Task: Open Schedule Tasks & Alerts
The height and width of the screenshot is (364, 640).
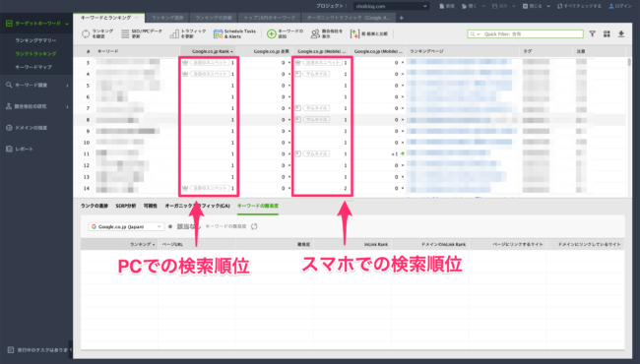Action: point(234,33)
